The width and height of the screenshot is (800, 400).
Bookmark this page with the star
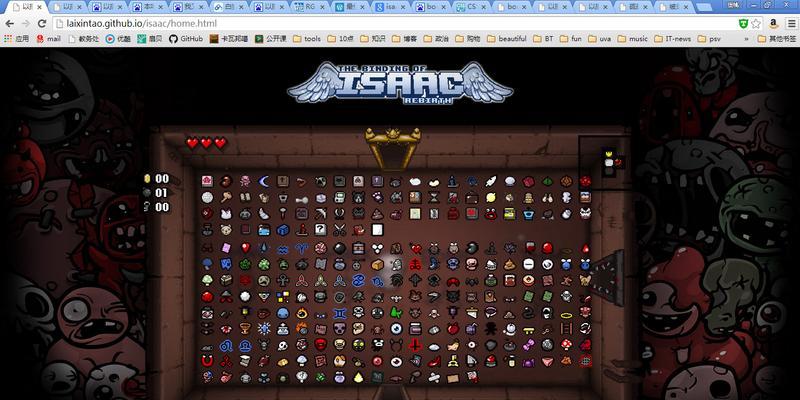[756, 23]
